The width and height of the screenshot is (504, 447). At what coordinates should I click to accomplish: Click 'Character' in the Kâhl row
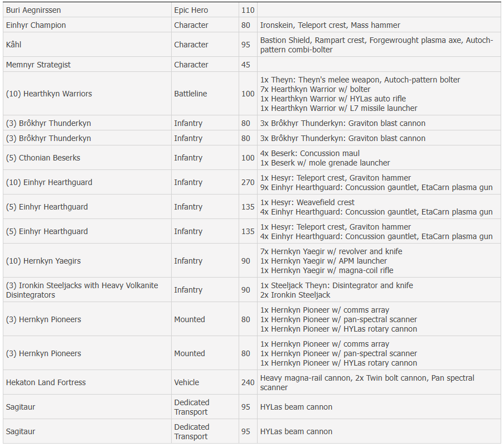pos(191,45)
